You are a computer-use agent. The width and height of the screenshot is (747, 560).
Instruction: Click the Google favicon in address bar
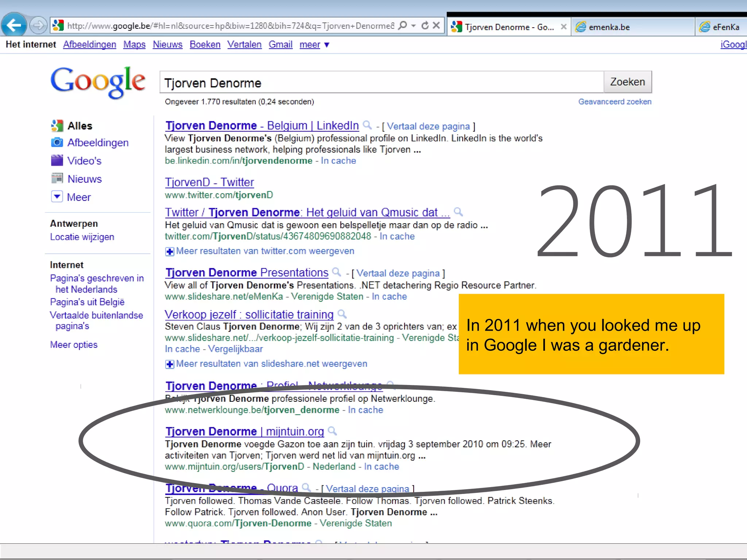point(58,26)
